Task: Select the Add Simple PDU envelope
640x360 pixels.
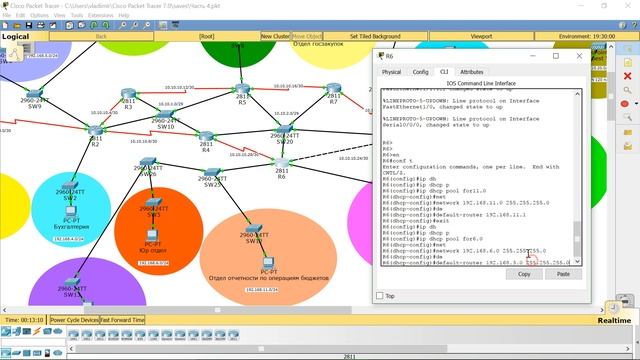Action: click(x=628, y=132)
